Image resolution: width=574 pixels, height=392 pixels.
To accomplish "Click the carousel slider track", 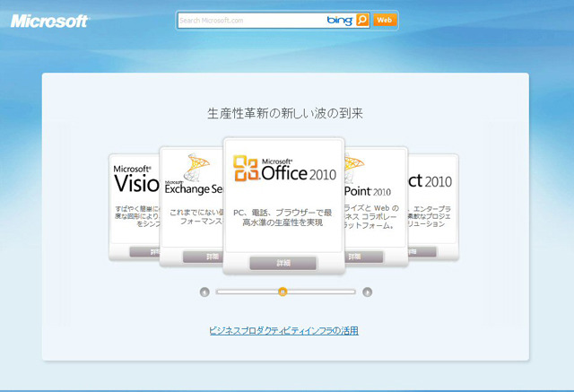I will 286,292.
